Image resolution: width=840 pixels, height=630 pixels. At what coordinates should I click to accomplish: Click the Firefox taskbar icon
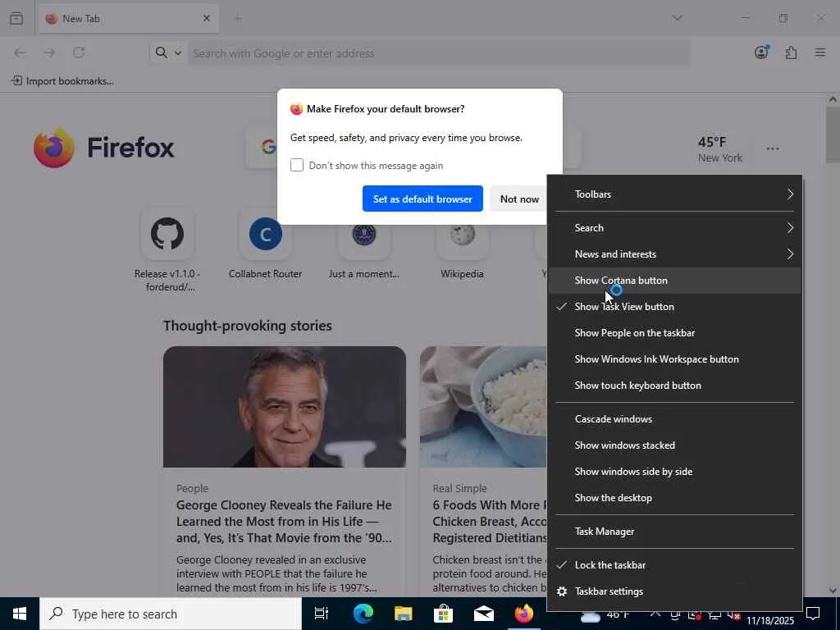coord(523,614)
